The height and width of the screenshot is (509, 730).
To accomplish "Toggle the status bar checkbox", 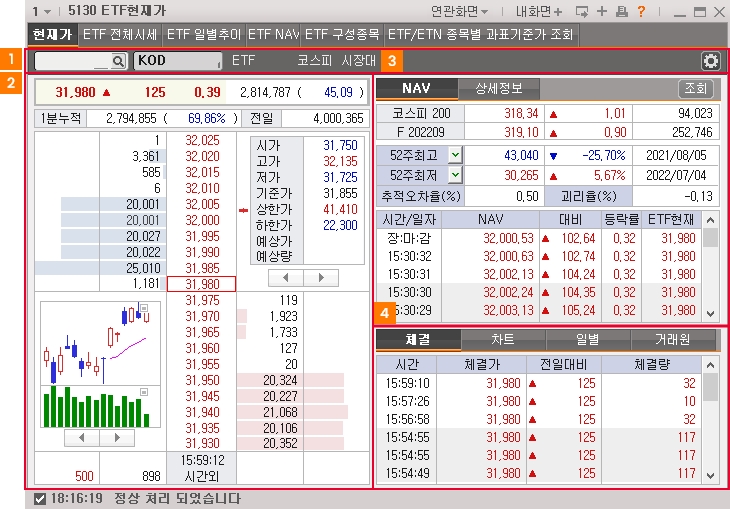I will pyautogui.click(x=40, y=499).
